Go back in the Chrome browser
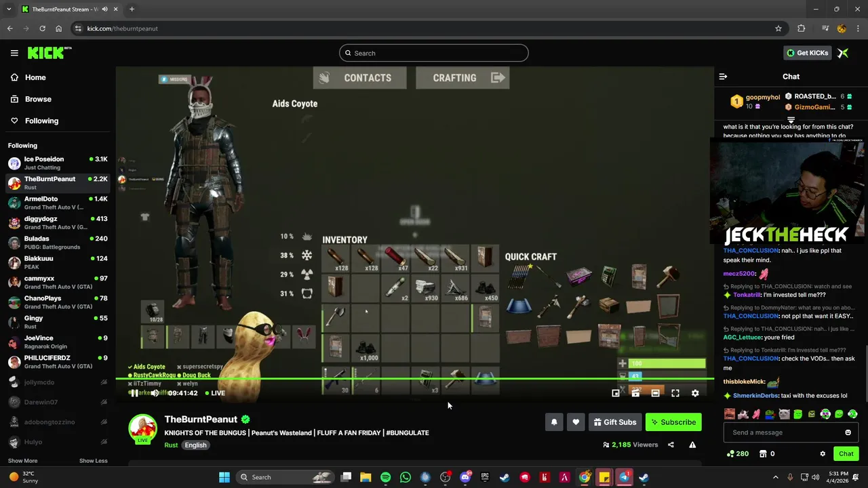This screenshot has width=868, height=488. 9,28
